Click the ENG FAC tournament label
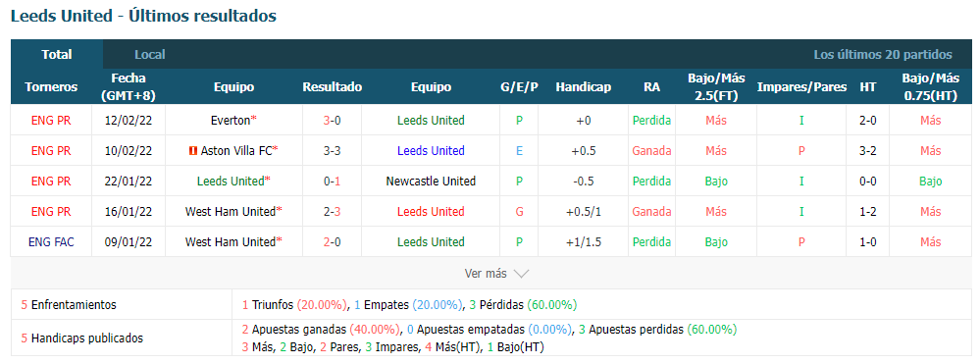 pyautogui.click(x=51, y=242)
